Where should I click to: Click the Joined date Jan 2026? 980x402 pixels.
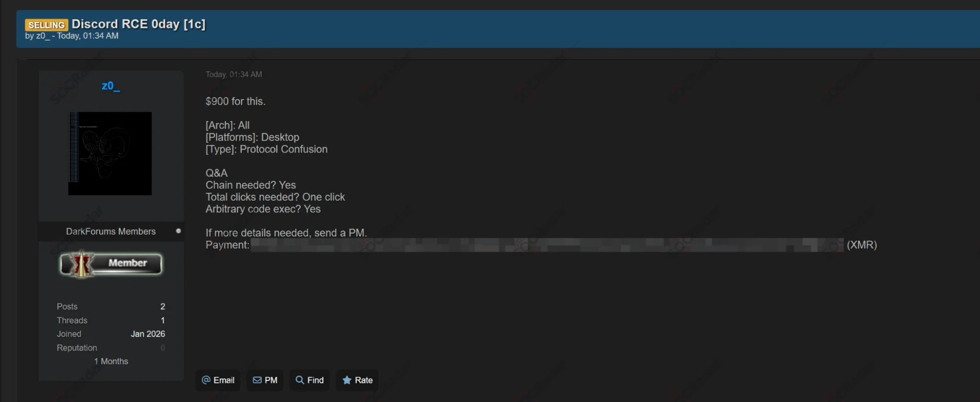tap(148, 334)
